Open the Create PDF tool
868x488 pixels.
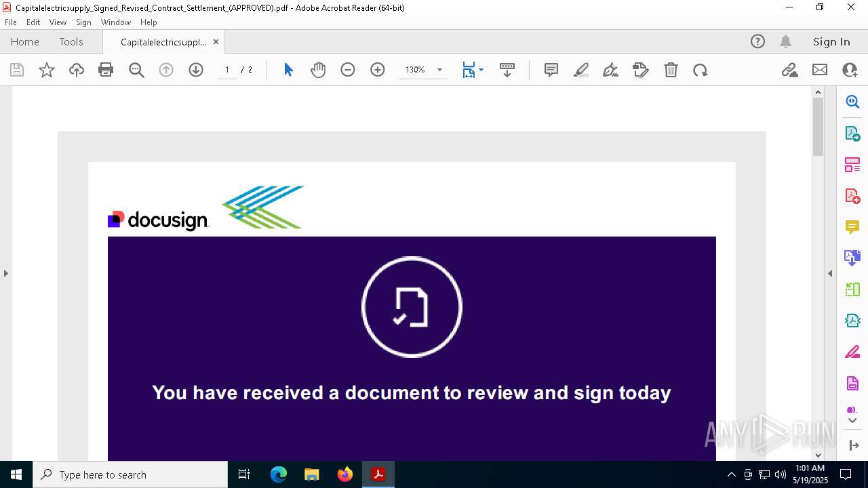pyautogui.click(x=852, y=195)
